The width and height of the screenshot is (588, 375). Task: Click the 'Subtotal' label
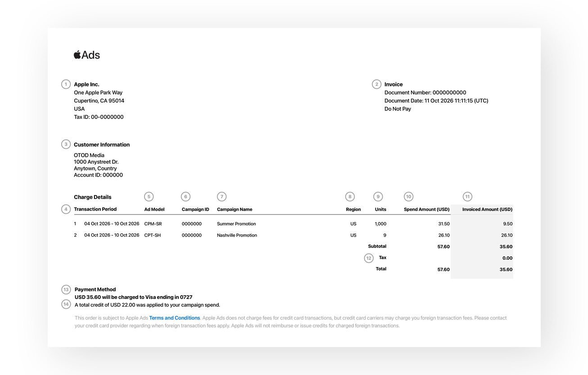(x=377, y=247)
